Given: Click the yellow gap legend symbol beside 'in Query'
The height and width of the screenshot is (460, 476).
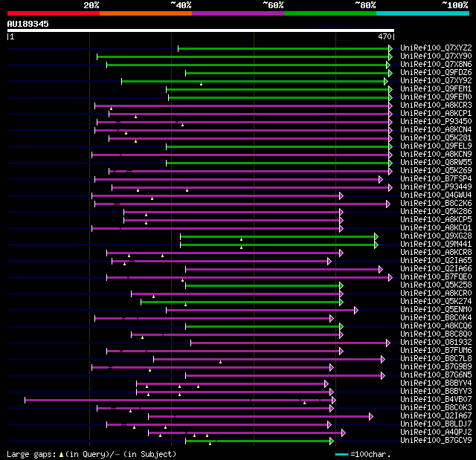Looking at the screenshot, I should 61,455.
